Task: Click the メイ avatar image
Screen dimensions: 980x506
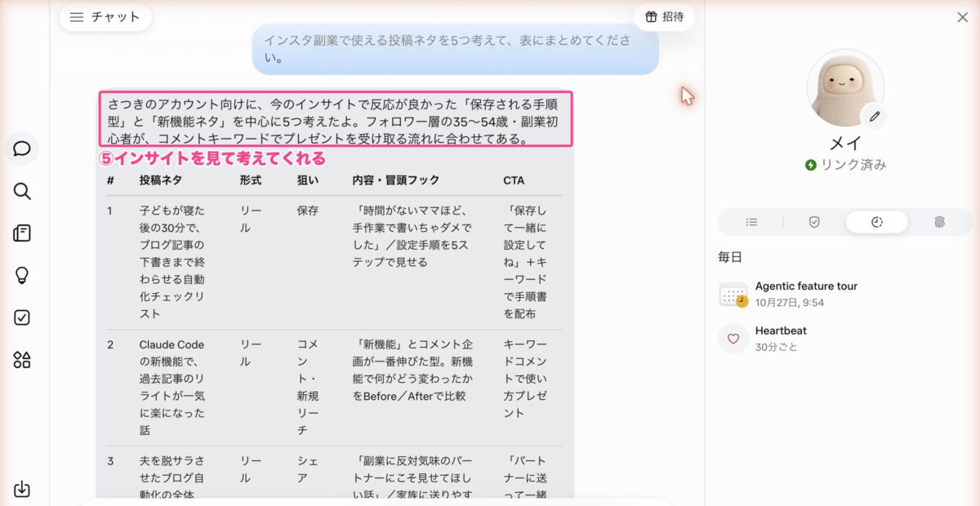Action: click(x=845, y=87)
